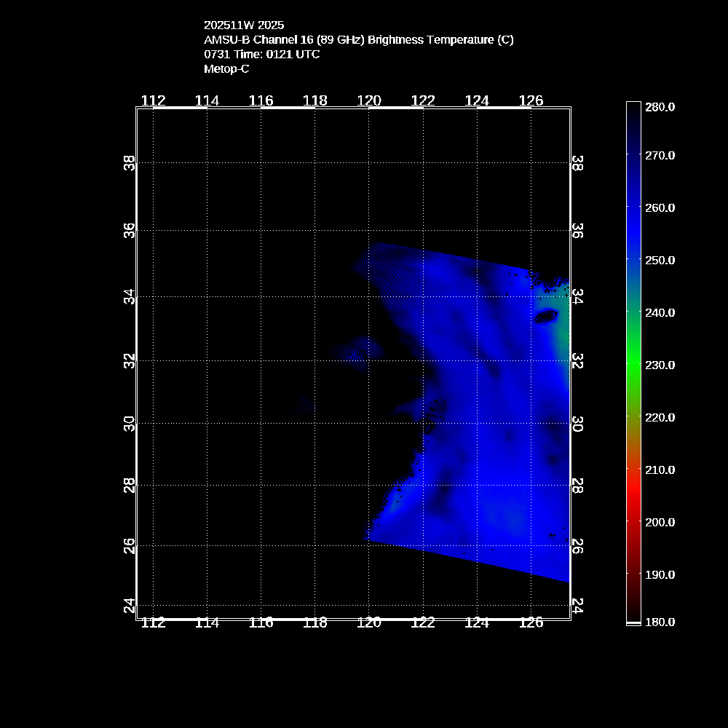Click the color scale value "190.0"
This screenshot has height=728, width=728.
click(660, 575)
